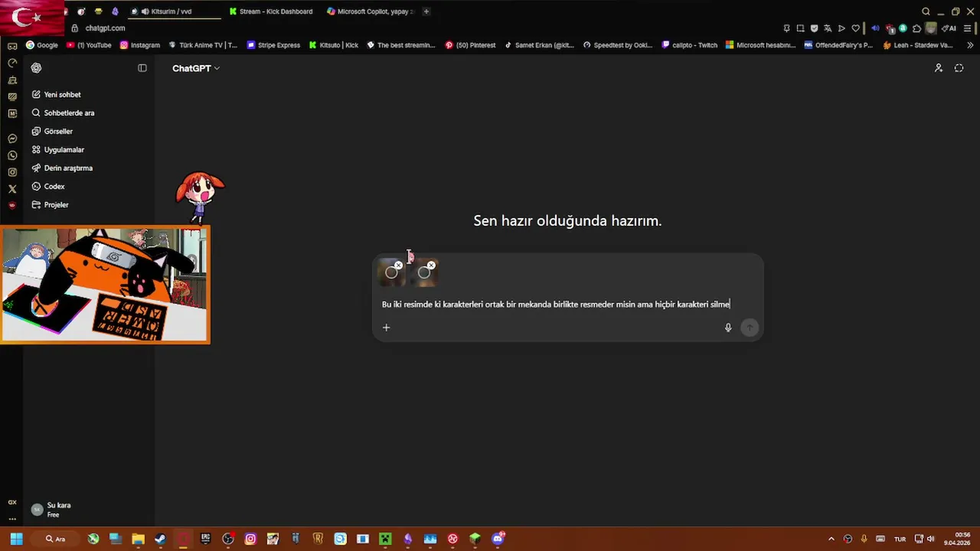Screen dimensions: 980x551
Task: Open the Google bookmark
Action: (x=42, y=45)
